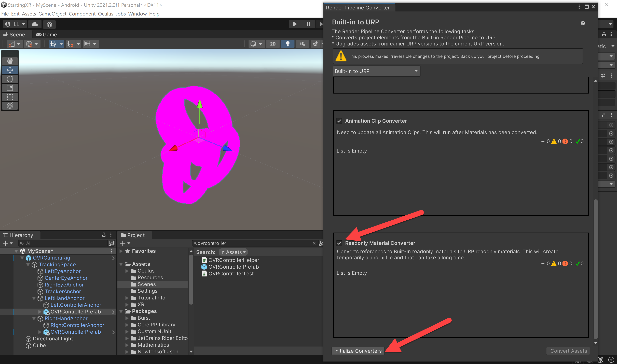Open the cloud services icon
Screen dimensions: 617x364
tap(35, 24)
